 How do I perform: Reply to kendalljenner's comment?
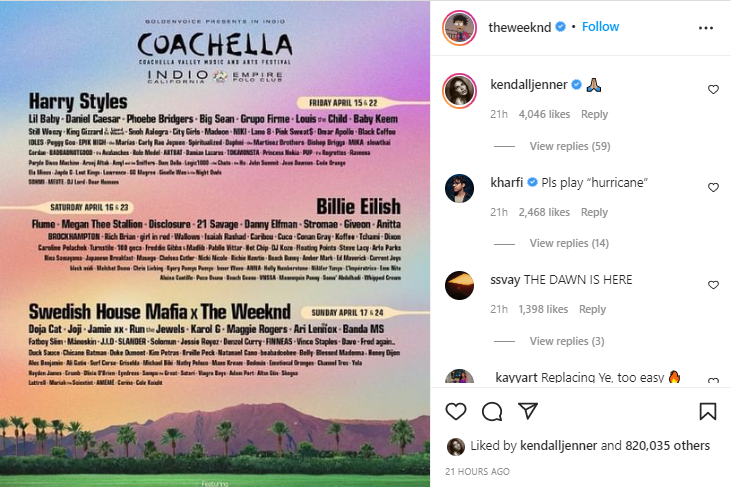(x=594, y=115)
